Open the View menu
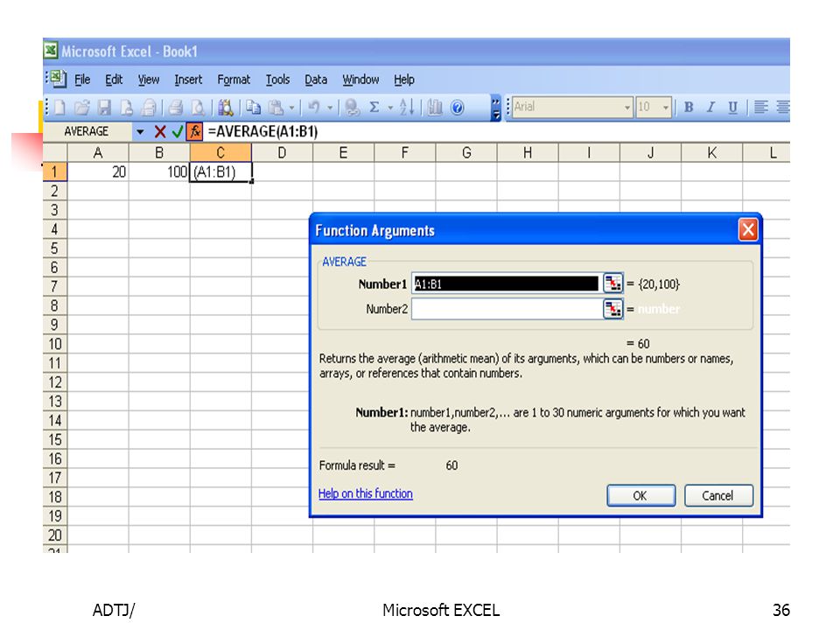The height and width of the screenshot is (630, 840). 149,80
